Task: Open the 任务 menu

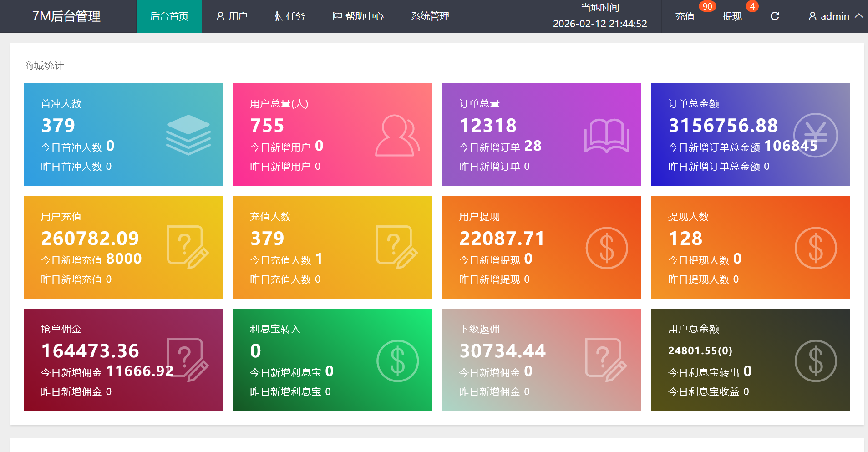Action: (289, 16)
